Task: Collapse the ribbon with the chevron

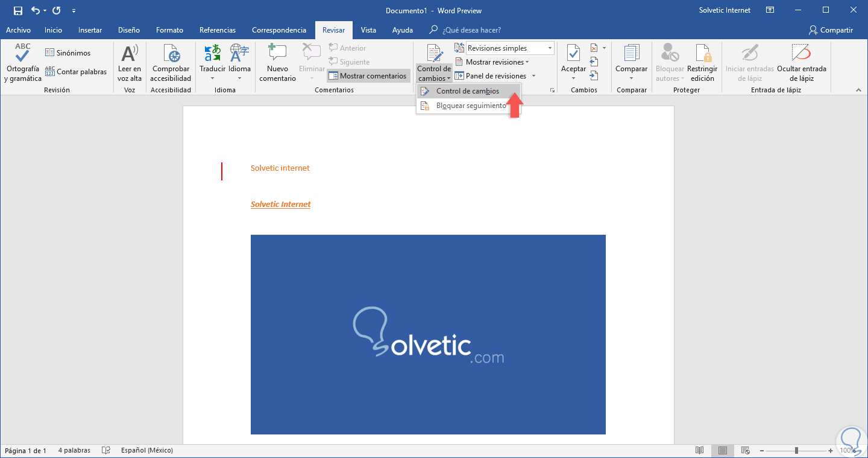Action: (x=859, y=90)
